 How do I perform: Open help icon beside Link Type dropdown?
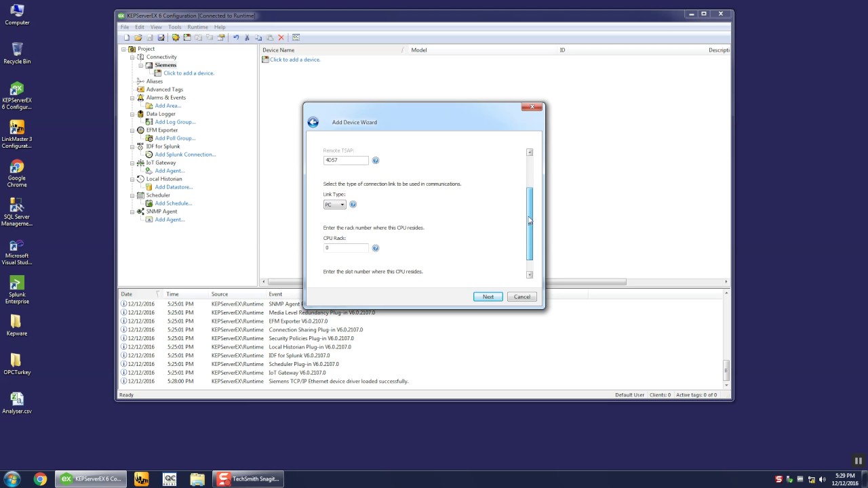pyautogui.click(x=353, y=204)
